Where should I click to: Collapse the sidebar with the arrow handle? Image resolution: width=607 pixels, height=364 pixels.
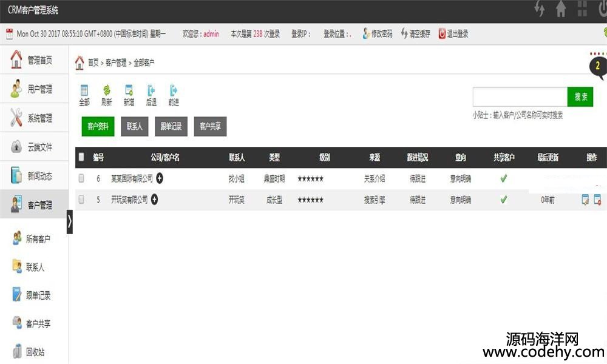[x=70, y=221]
